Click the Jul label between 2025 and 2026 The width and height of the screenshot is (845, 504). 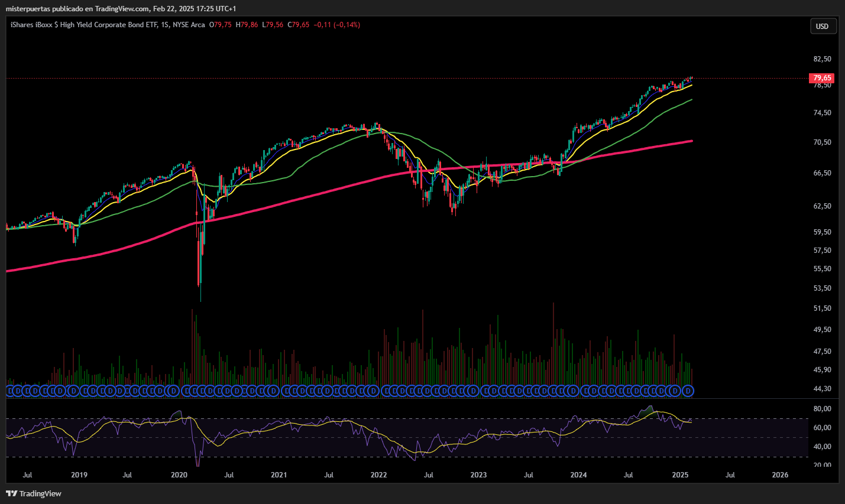point(730,475)
